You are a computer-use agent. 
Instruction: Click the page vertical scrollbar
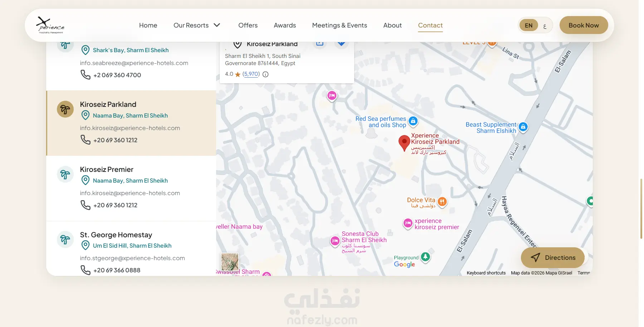pos(641,208)
